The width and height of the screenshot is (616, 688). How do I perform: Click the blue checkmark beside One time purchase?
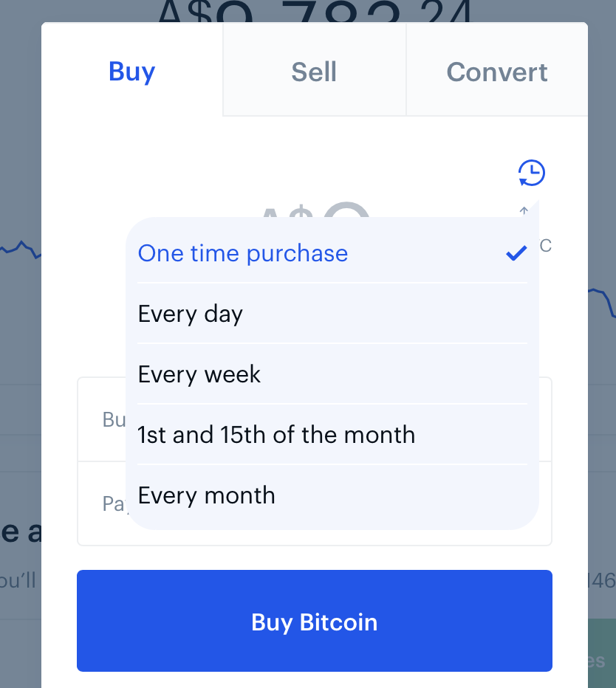click(516, 253)
